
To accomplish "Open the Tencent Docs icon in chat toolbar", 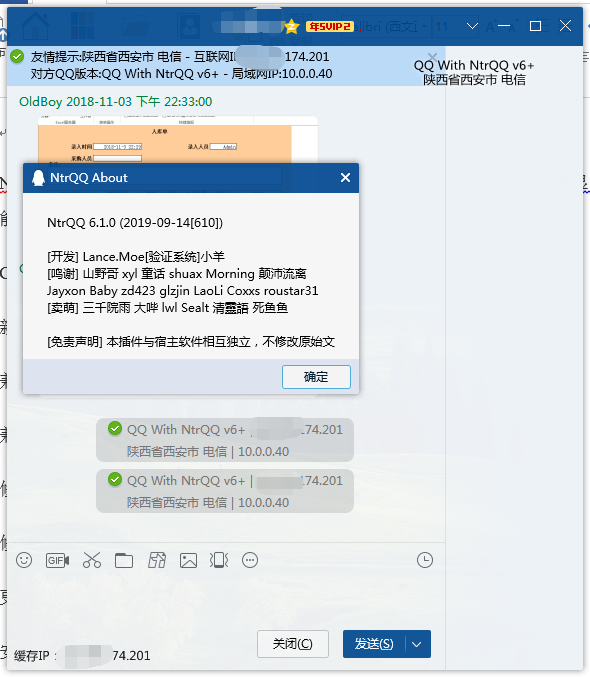I will (x=157, y=560).
